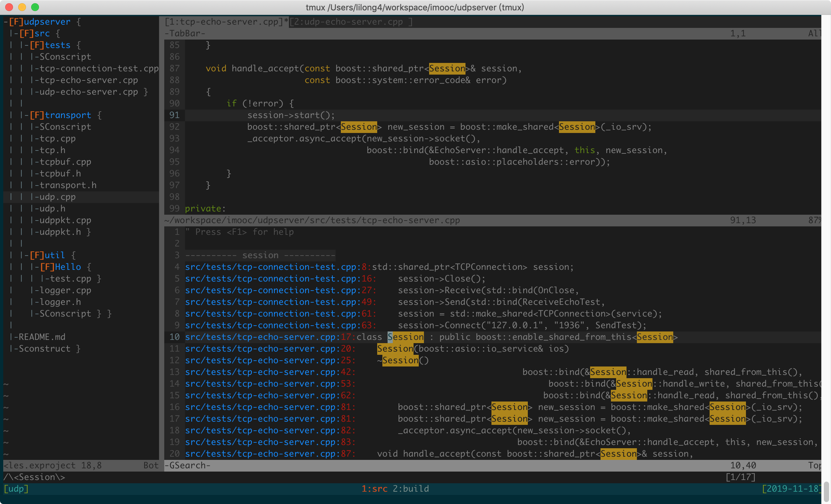Open udppkt.cpp in the tree
Viewport: 831px width, 504px height.
coord(66,220)
